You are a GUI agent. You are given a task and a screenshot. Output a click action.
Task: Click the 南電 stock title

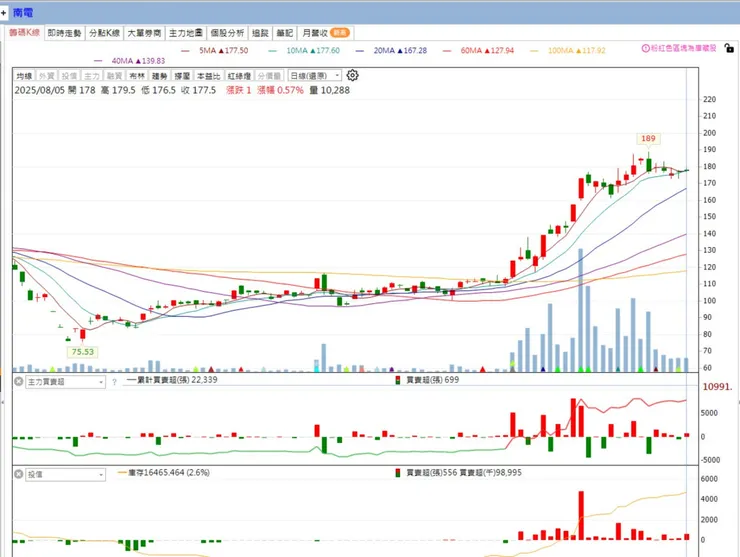pyautogui.click(x=23, y=13)
